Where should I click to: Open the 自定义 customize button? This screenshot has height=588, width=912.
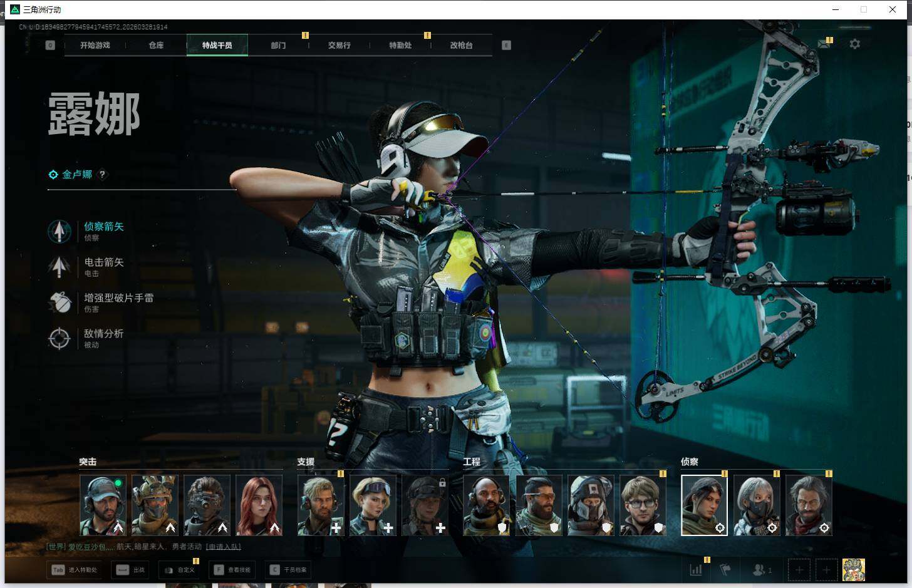tap(180, 570)
